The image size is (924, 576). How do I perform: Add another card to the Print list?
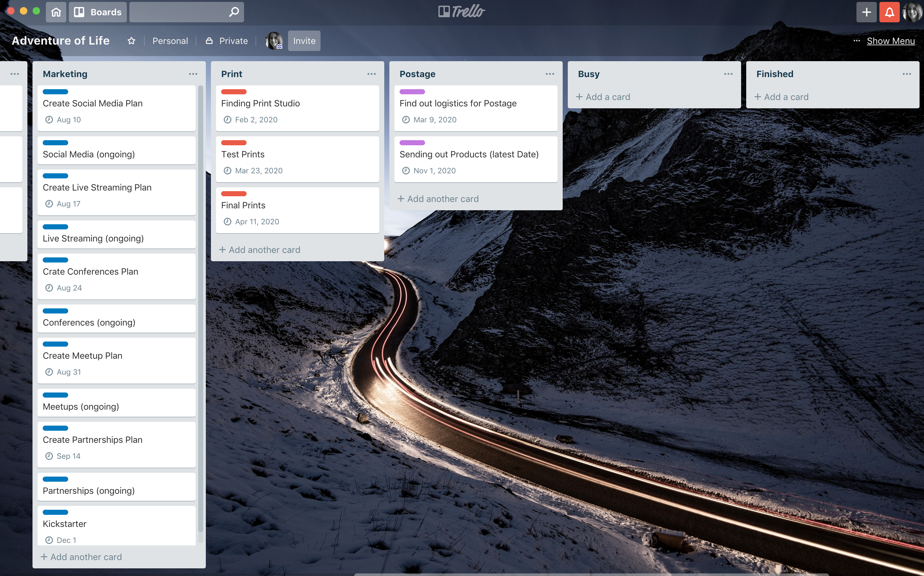tap(260, 250)
